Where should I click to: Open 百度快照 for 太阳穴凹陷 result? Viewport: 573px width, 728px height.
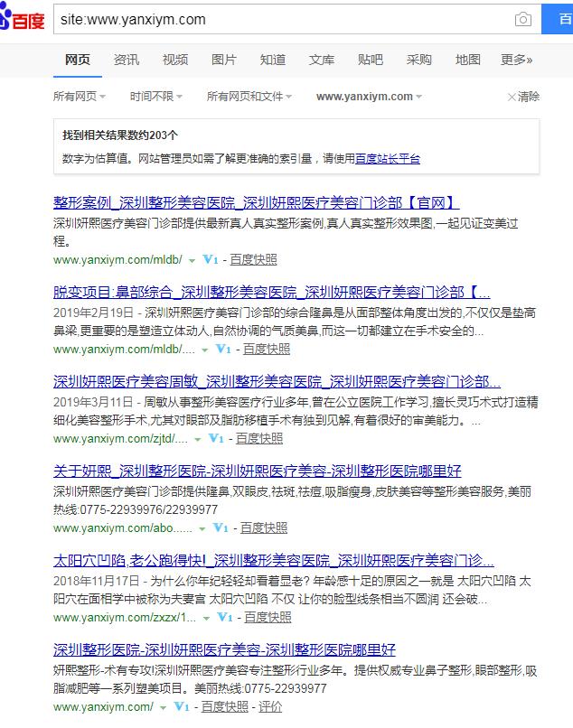pyautogui.click(x=268, y=617)
